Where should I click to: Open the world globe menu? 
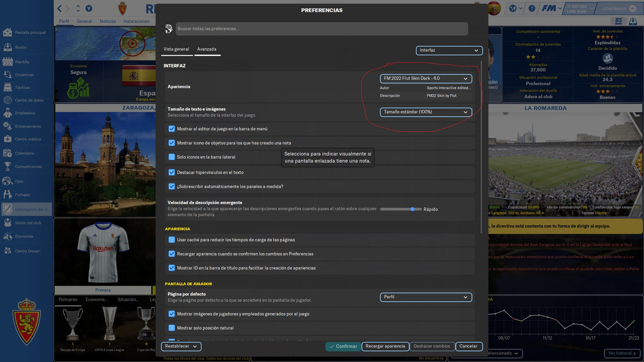click(515, 9)
